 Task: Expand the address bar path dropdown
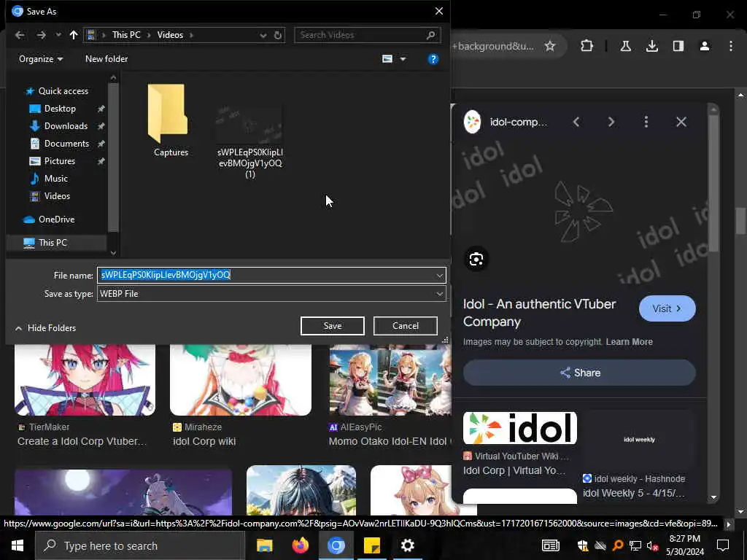click(263, 35)
